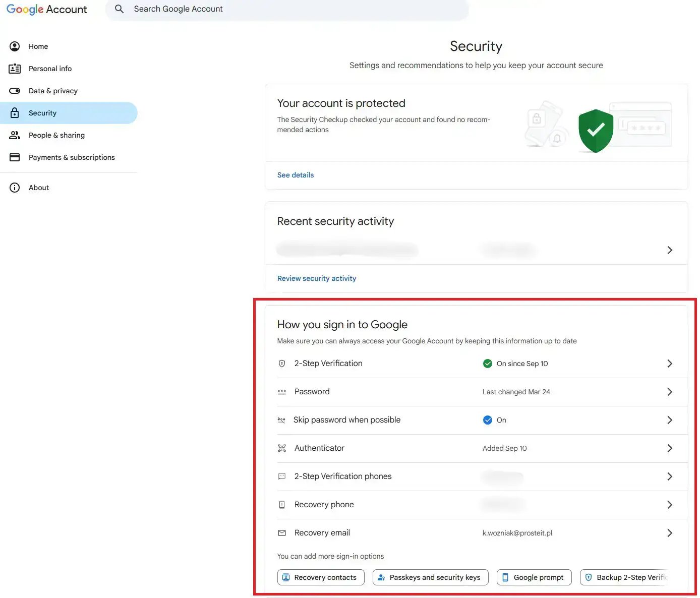The image size is (700, 598).
Task: Click the See details link
Action: (x=296, y=175)
